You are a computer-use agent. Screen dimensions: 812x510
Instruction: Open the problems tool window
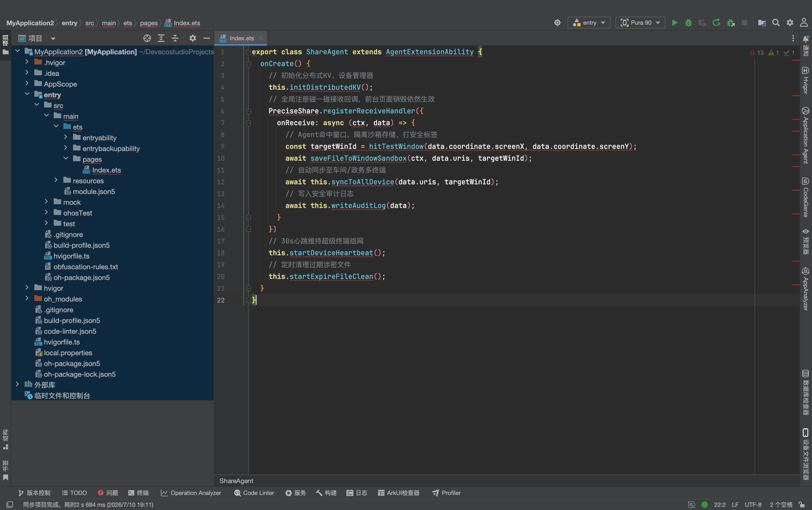pos(108,493)
